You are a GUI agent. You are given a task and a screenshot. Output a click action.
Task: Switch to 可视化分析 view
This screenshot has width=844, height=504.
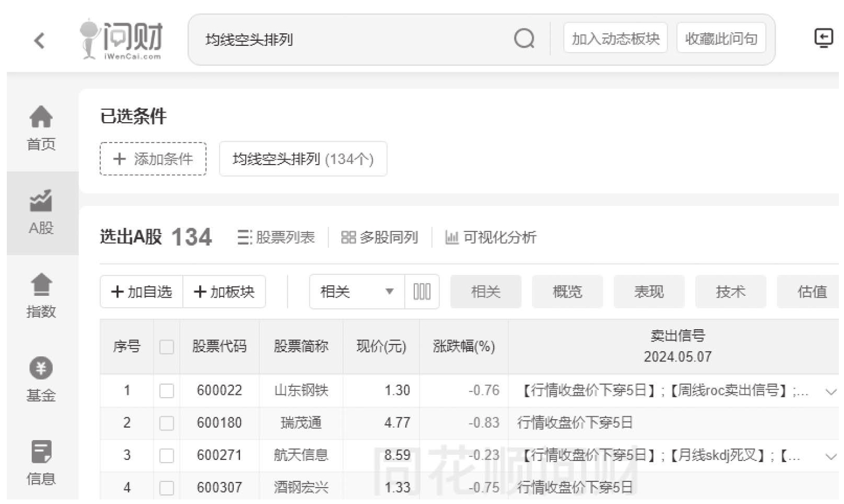pyautogui.click(x=490, y=237)
